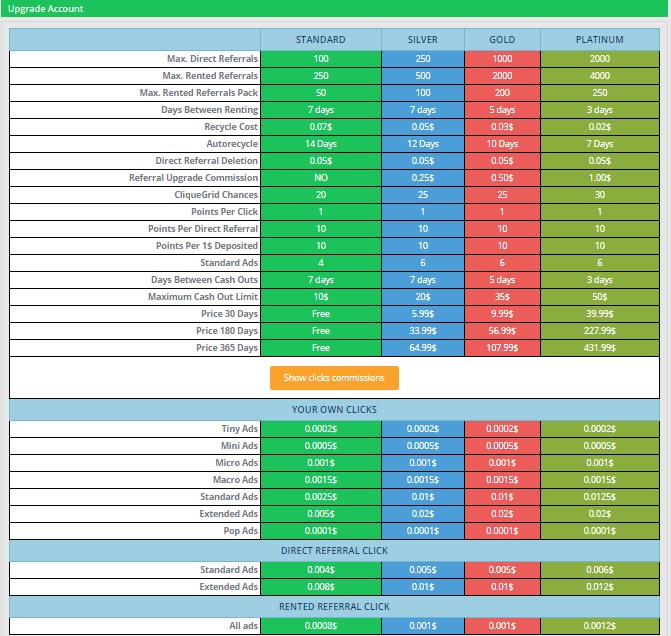Click the Pop Ads row label
The width and height of the screenshot is (671, 636).
tap(240, 531)
